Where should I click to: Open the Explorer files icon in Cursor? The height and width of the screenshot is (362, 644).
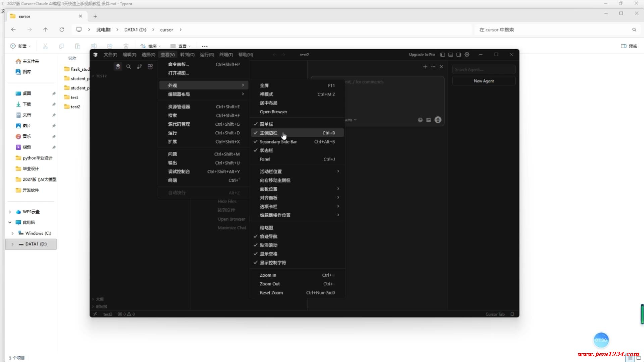click(x=118, y=67)
